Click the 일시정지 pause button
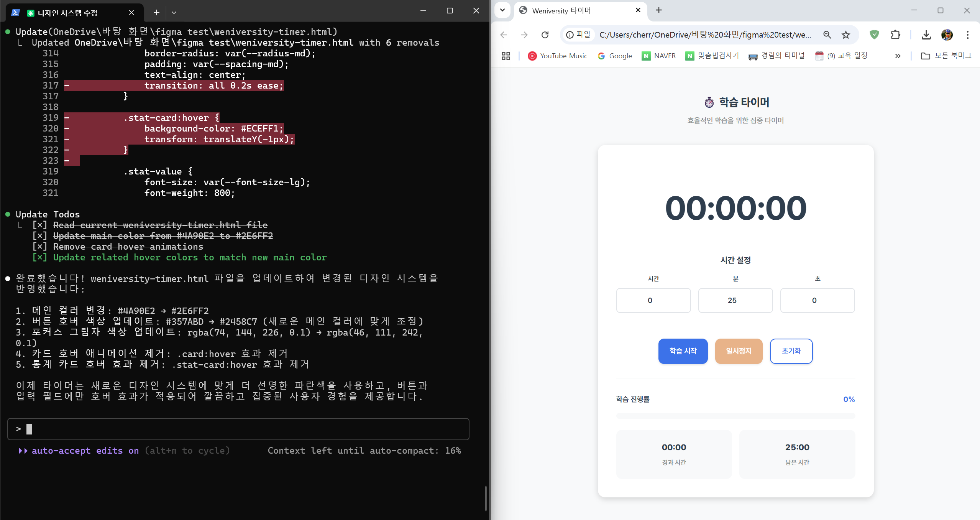 click(x=739, y=351)
